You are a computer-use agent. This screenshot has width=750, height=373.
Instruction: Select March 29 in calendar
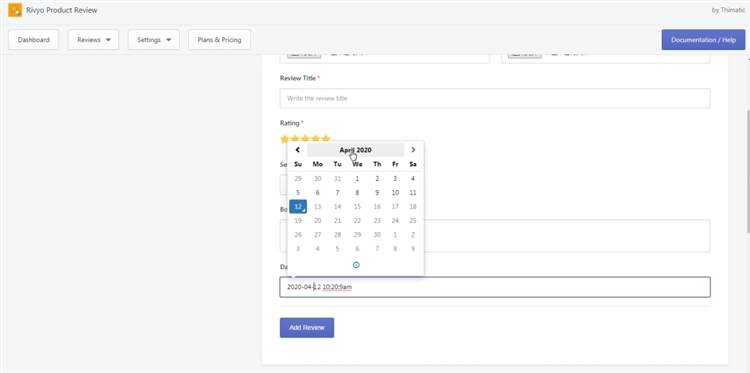pyautogui.click(x=298, y=178)
